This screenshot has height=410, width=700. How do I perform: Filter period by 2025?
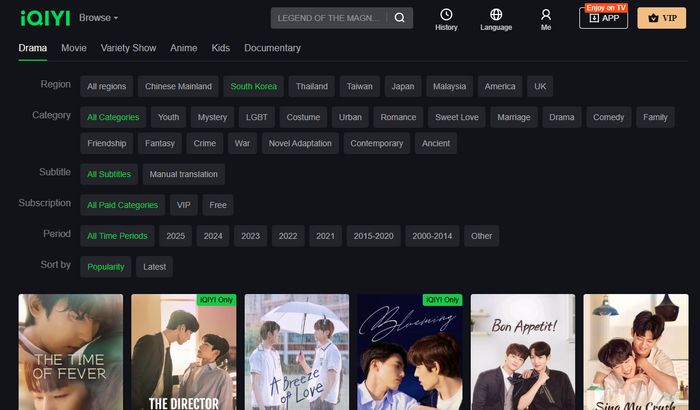[175, 236]
